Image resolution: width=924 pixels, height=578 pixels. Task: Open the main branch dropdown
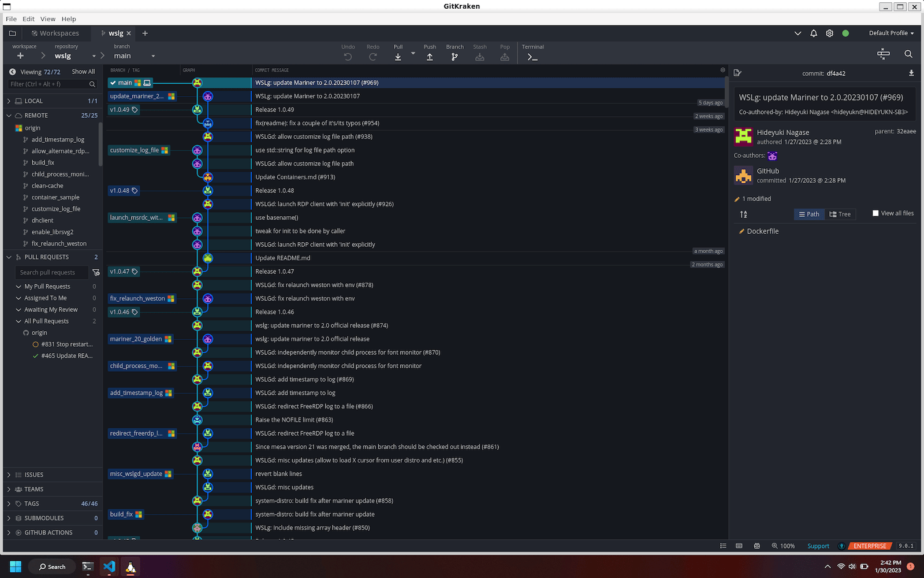153,55
